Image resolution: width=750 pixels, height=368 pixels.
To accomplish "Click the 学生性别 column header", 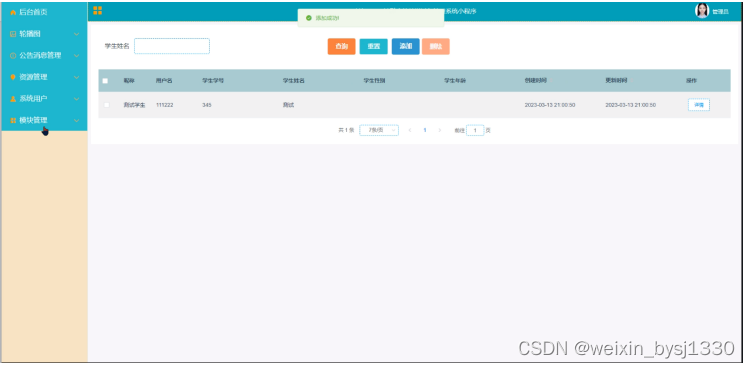I will pos(374,81).
